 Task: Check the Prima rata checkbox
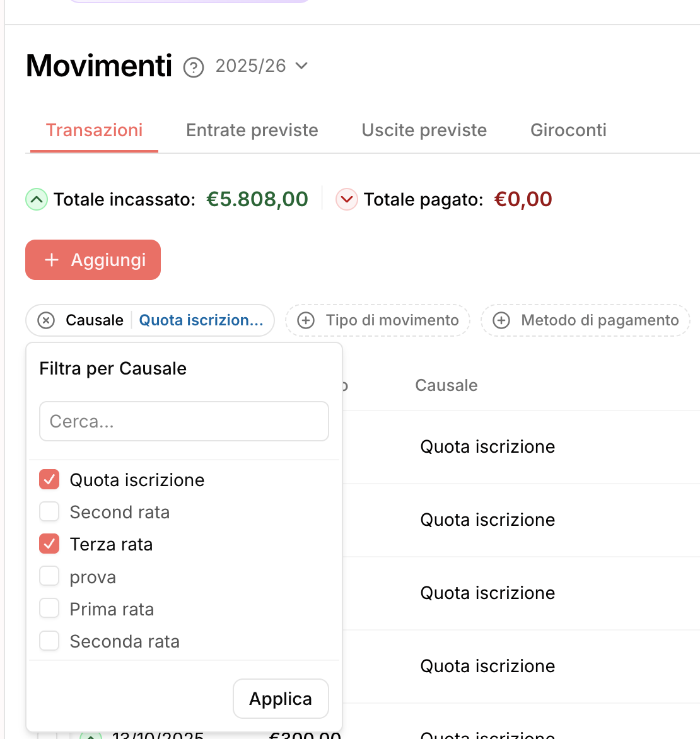click(x=49, y=608)
